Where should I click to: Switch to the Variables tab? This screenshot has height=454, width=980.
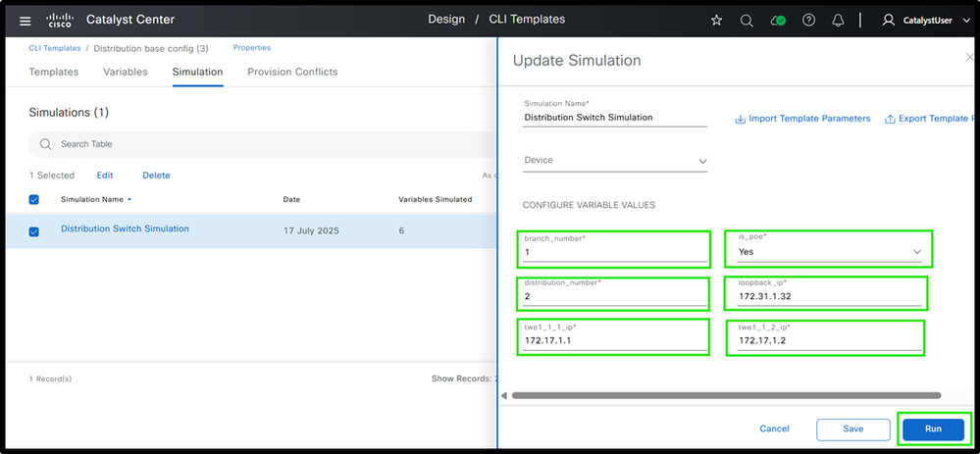(125, 72)
